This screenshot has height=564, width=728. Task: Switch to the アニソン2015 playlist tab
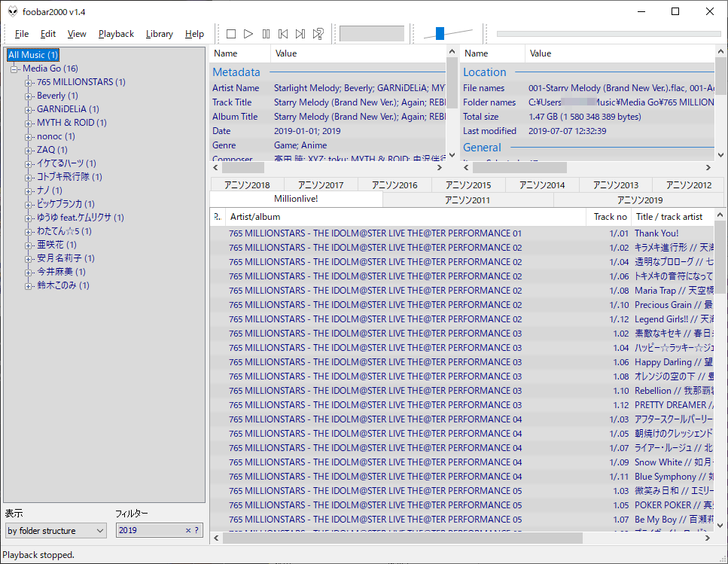coord(468,184)
